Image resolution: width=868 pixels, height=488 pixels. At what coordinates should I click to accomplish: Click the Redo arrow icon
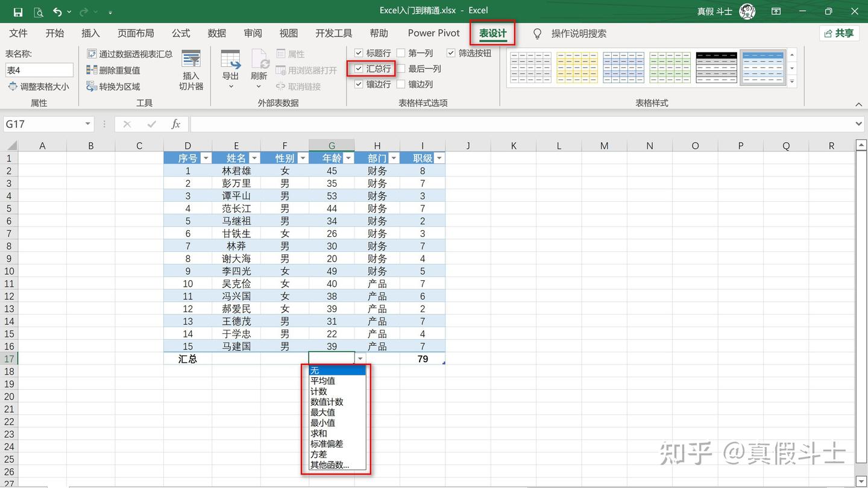tap(84, 11)
